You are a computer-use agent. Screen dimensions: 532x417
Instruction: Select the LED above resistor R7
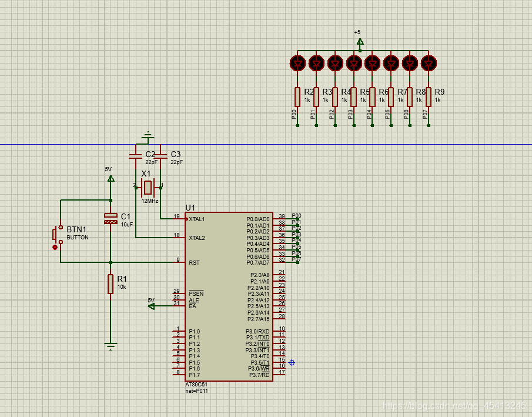pos(391,63)
